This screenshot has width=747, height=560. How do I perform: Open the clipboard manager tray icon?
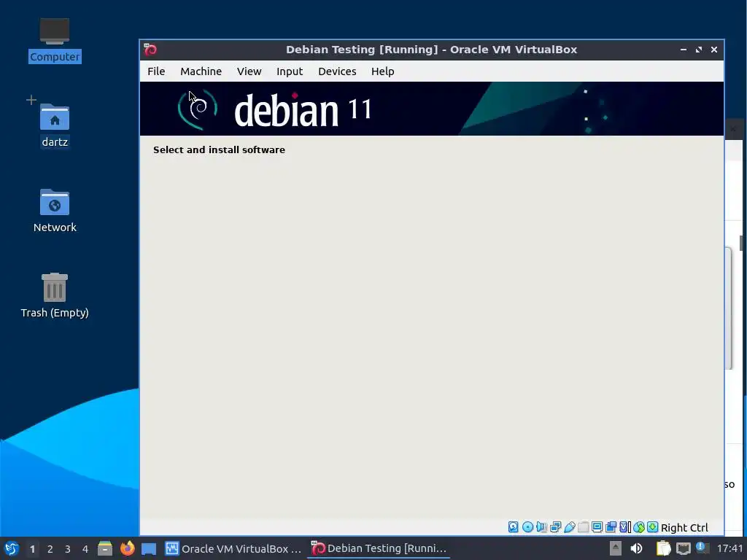pos(663,548)
